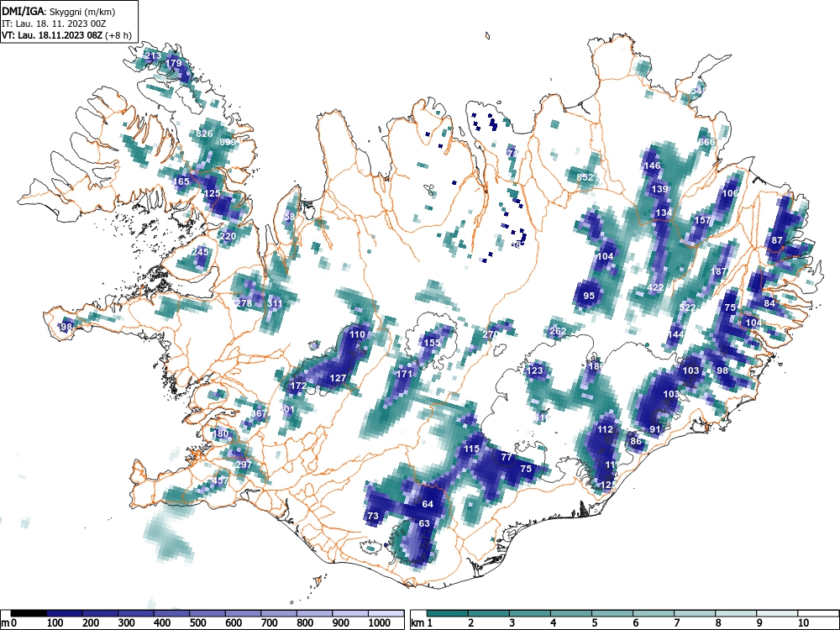
Task: Click the 'DMI/IGA: Skyggni (m/km)' title text
Action: [x=59, y=11]
